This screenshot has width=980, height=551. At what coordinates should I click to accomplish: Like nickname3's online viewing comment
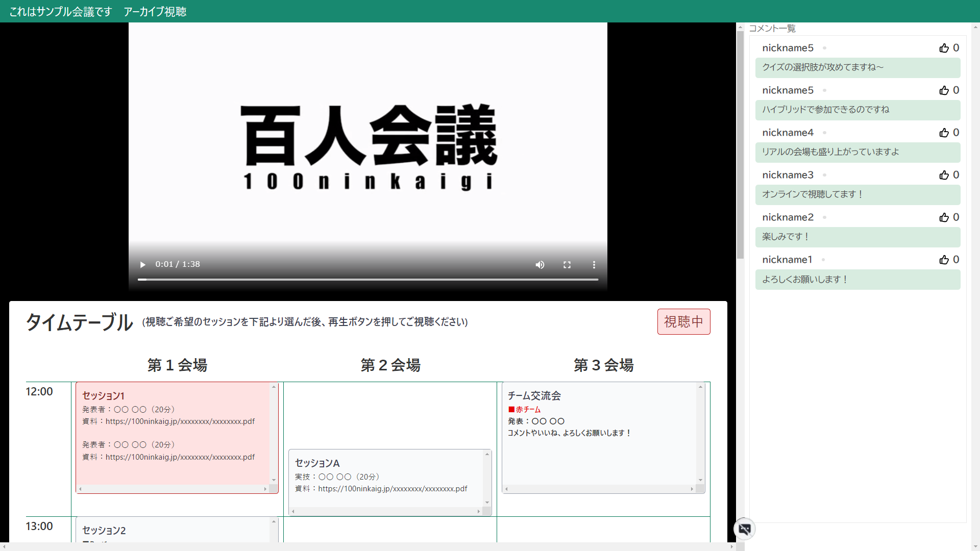pyautogui.click(x=944, y=175)
